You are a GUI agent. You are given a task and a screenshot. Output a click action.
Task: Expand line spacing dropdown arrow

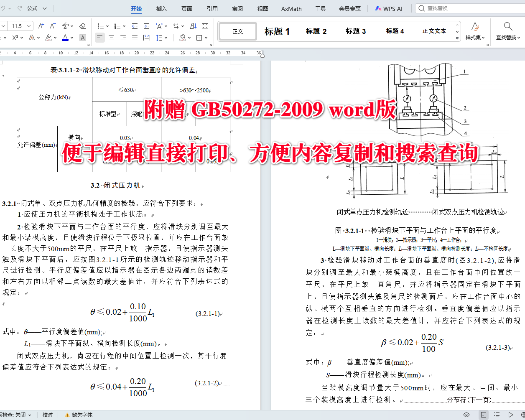pyautogui.click(x=166, y=38)
